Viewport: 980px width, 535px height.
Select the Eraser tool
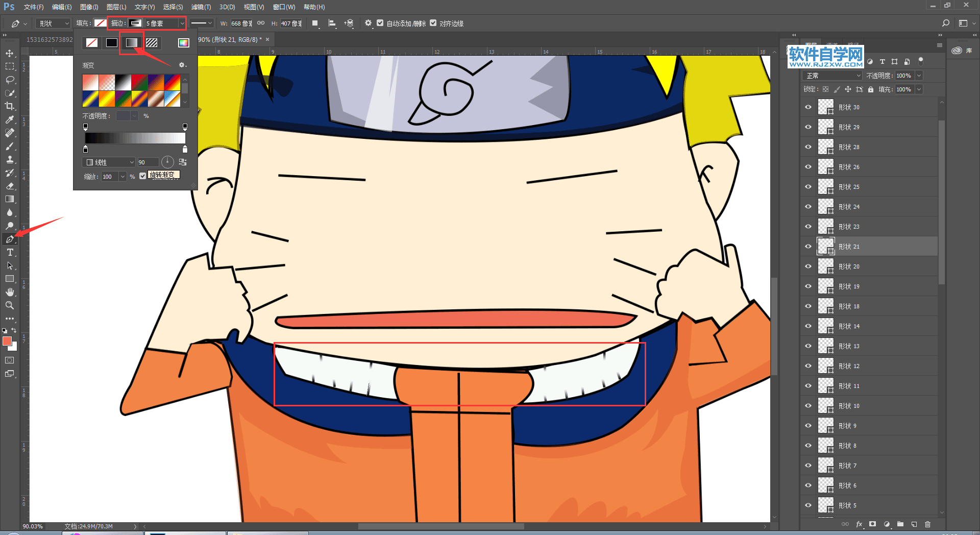(x=10, y=186)
